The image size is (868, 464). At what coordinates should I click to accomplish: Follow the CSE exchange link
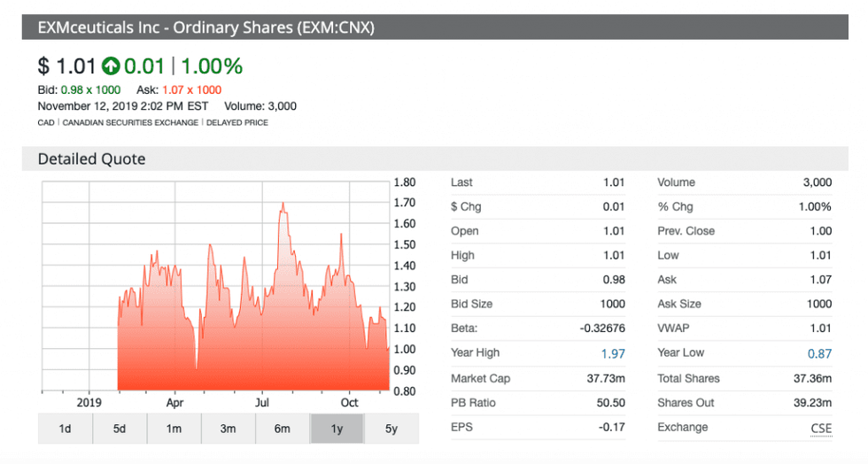(x=821, y=428)
